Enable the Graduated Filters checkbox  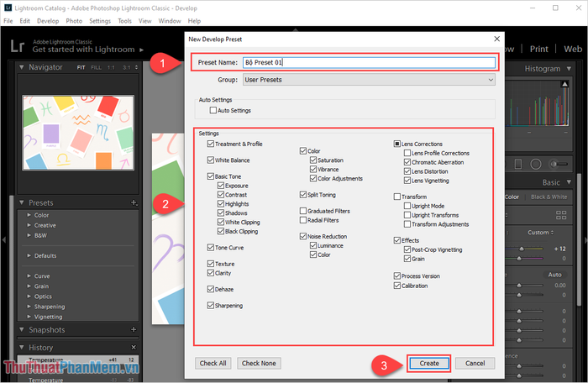(x=303, y=211)
